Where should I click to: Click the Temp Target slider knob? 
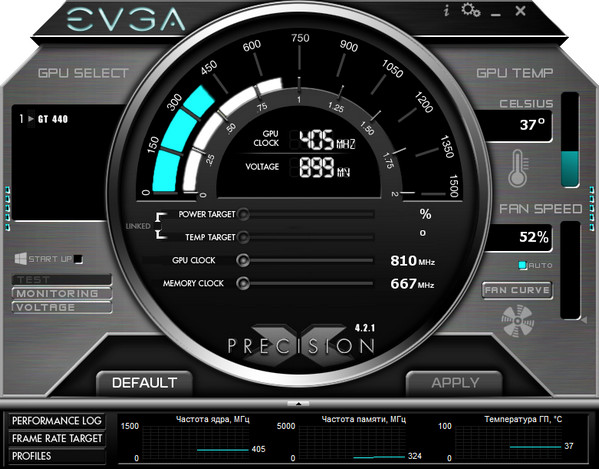tap(243, 237)
